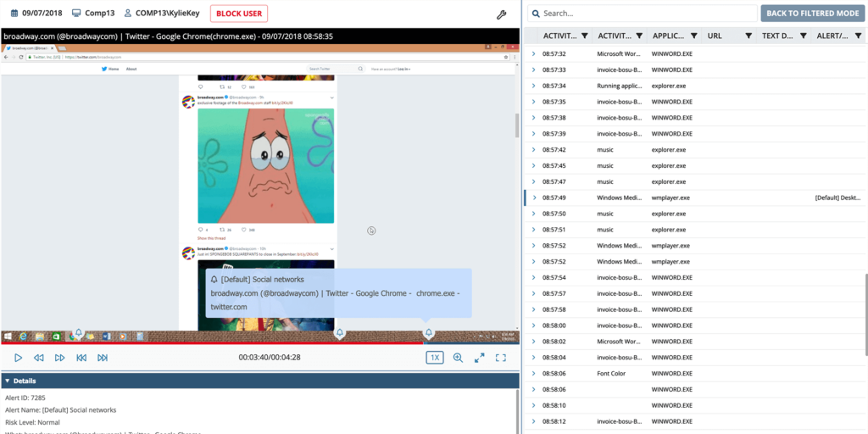Click the URL column header

(714, 36)
